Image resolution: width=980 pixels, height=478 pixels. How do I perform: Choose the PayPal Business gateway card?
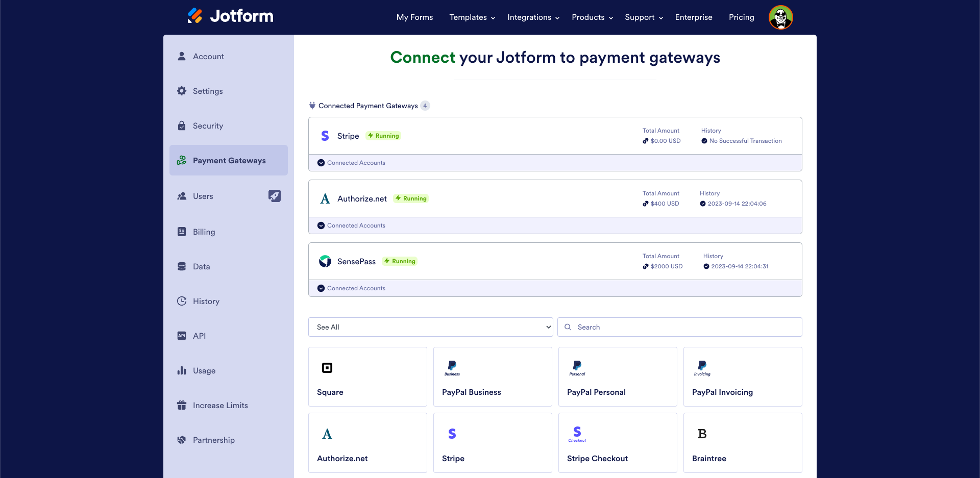tap(493, 376)
